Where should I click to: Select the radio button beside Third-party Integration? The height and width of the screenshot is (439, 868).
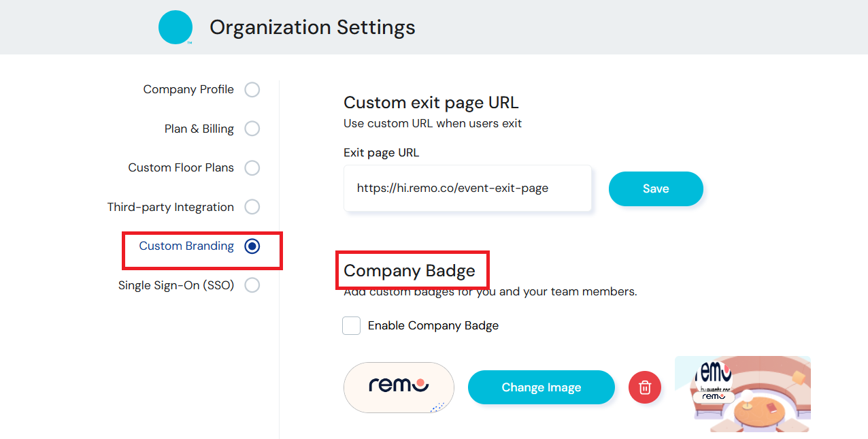tap(252, 207)
